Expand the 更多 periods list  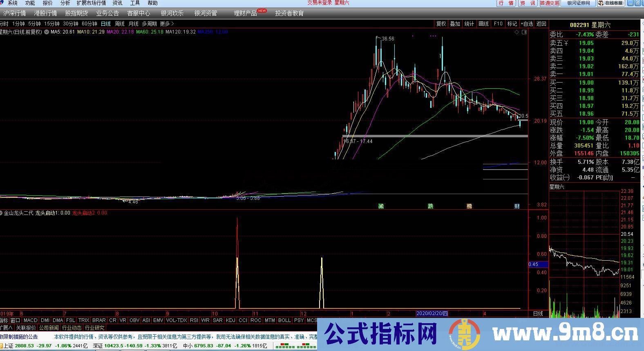167,24
